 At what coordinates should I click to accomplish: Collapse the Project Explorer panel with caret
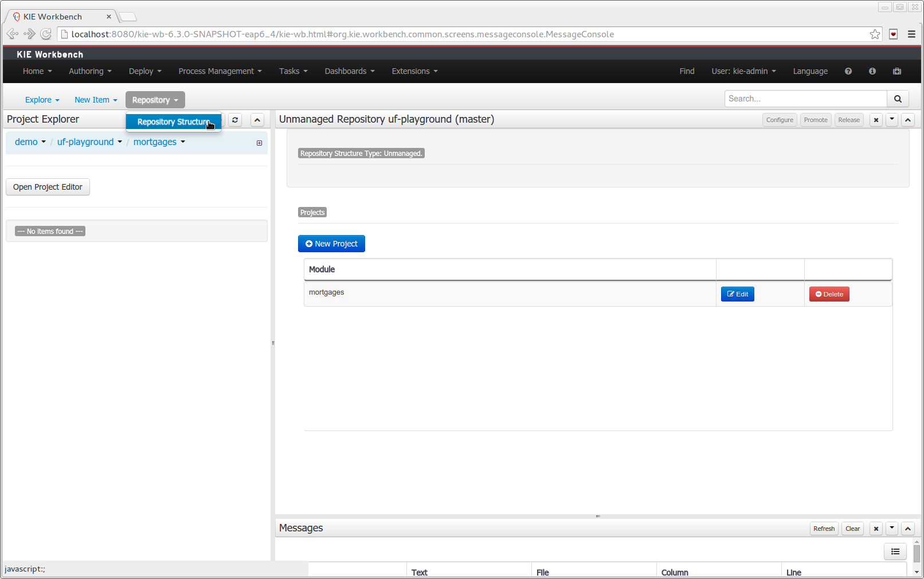257,120
